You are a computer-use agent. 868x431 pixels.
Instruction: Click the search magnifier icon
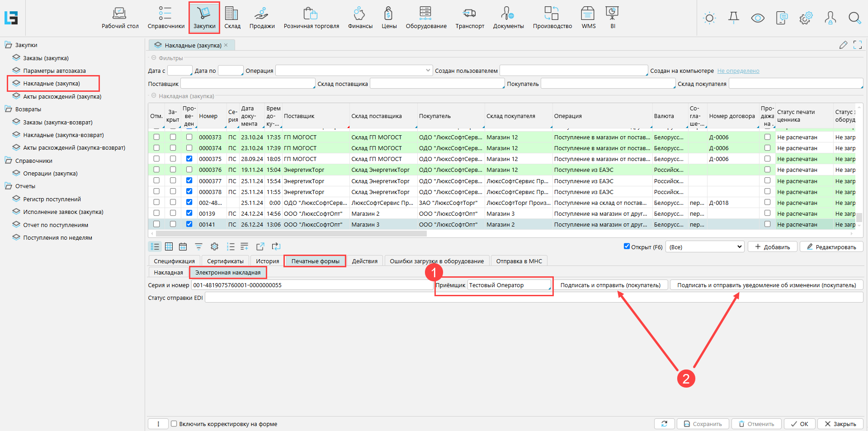pyautogui.click(x=854, y=18)
